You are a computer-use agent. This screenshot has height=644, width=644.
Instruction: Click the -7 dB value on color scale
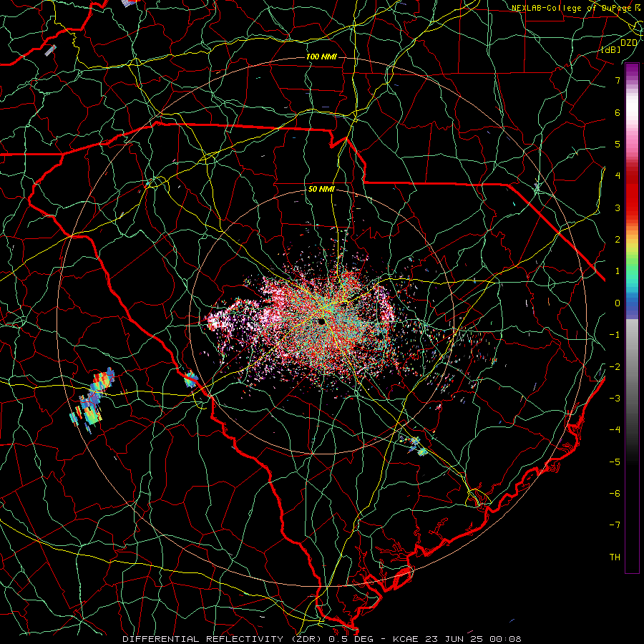coord(615,525)
